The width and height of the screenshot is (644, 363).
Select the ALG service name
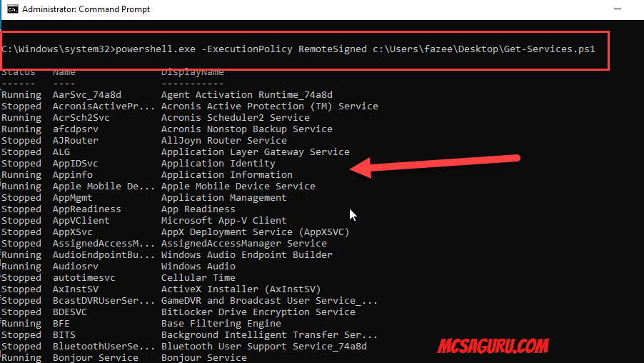(61, 152)
